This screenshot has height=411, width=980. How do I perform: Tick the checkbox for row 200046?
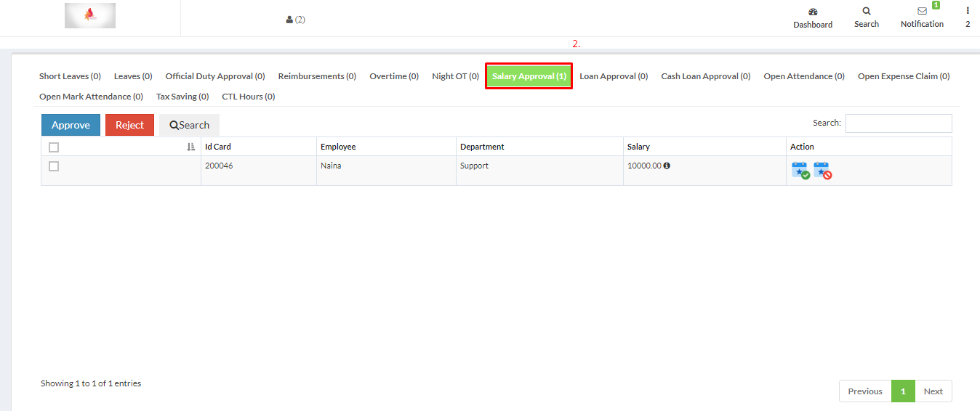coord(54,166)
